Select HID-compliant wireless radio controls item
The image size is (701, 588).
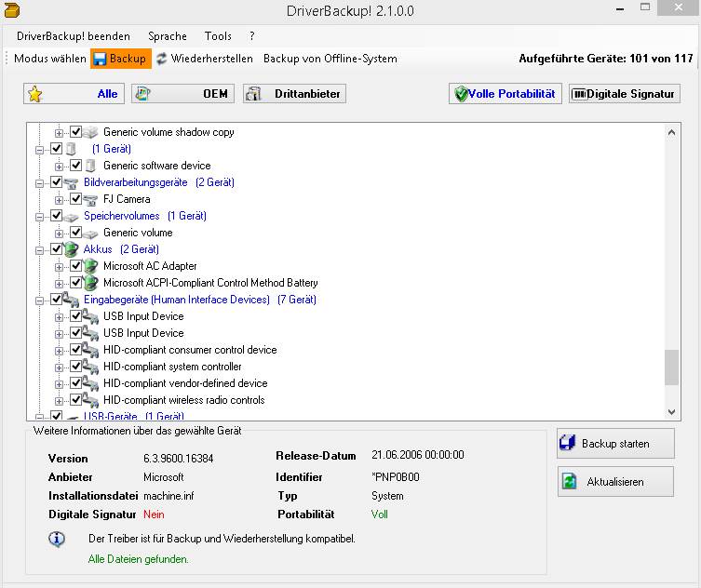183,400
